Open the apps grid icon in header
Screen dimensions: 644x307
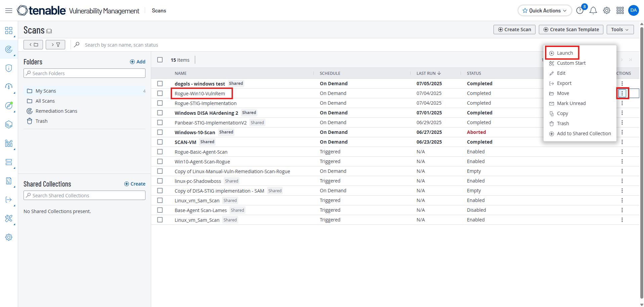(620, 11)
